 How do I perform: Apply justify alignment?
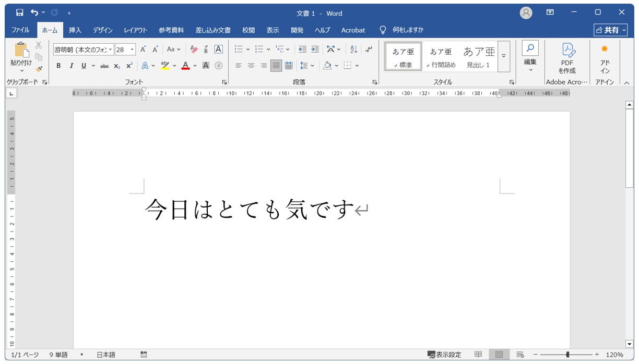276,66
